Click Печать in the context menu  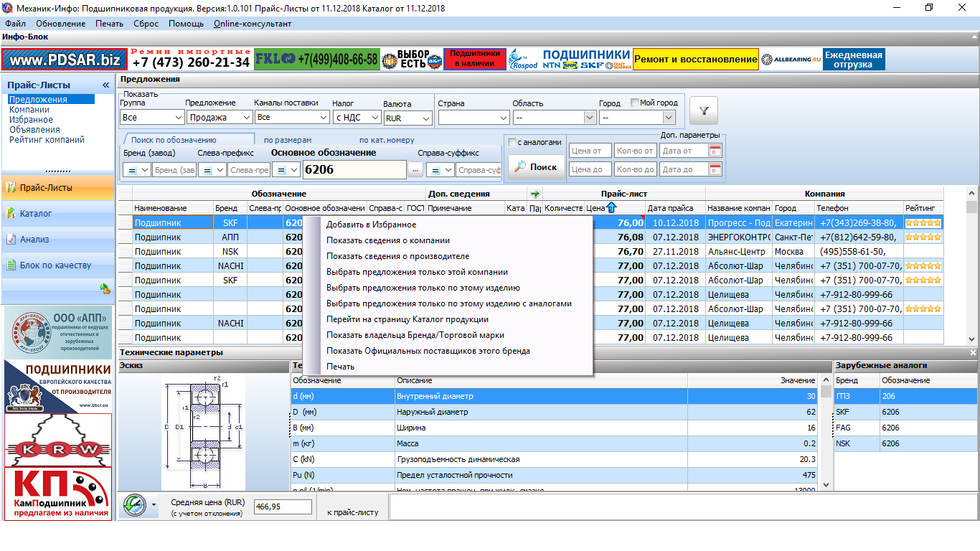pyautogui.click(x=340, y=367)
